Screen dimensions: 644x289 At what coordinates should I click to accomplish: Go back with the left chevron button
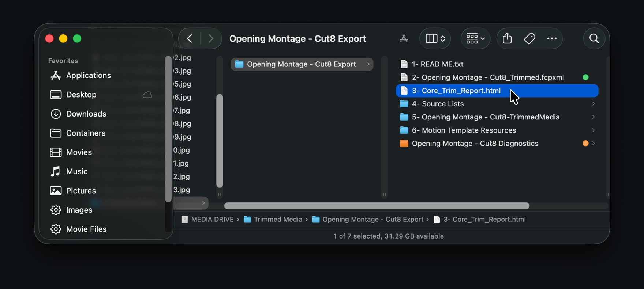pyautogui.click(x=190, y=38)
